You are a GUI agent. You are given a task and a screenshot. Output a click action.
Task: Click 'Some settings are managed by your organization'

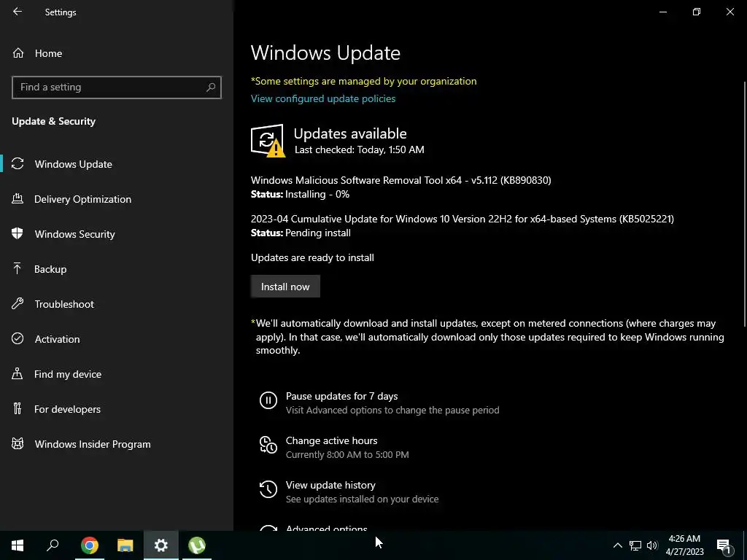point(363,82)
